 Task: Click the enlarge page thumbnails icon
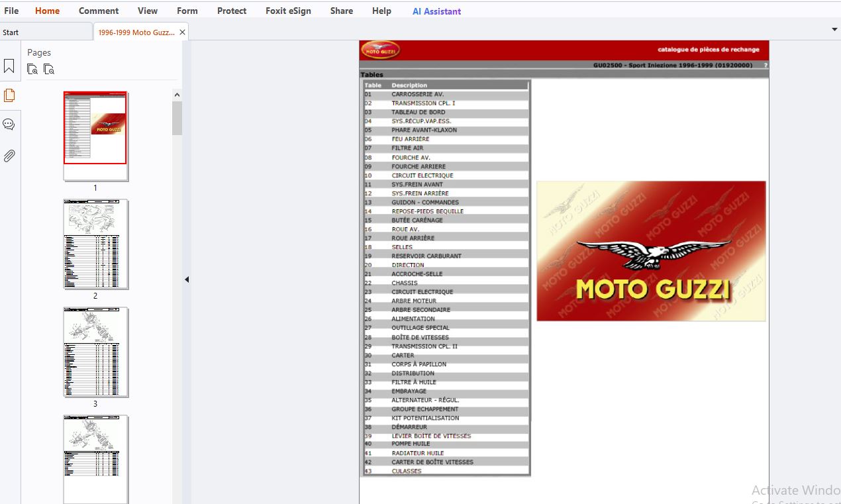[x=32, y=69]
